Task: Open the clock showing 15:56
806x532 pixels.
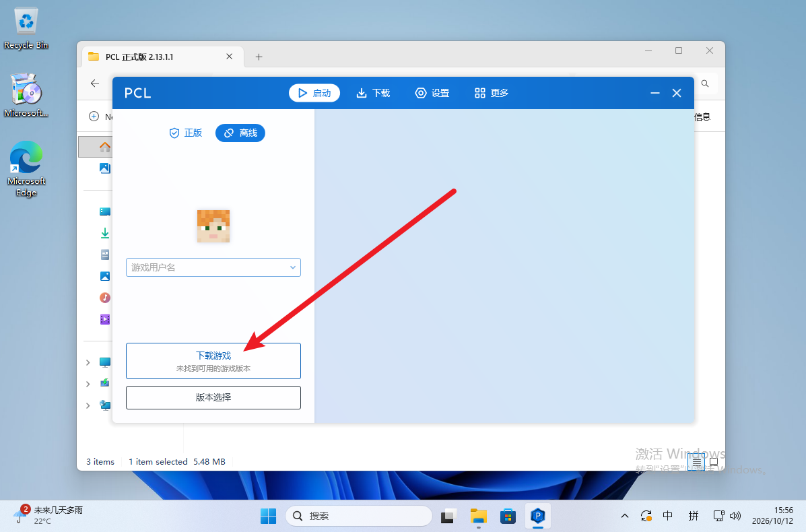Action: tap(772, 516)
